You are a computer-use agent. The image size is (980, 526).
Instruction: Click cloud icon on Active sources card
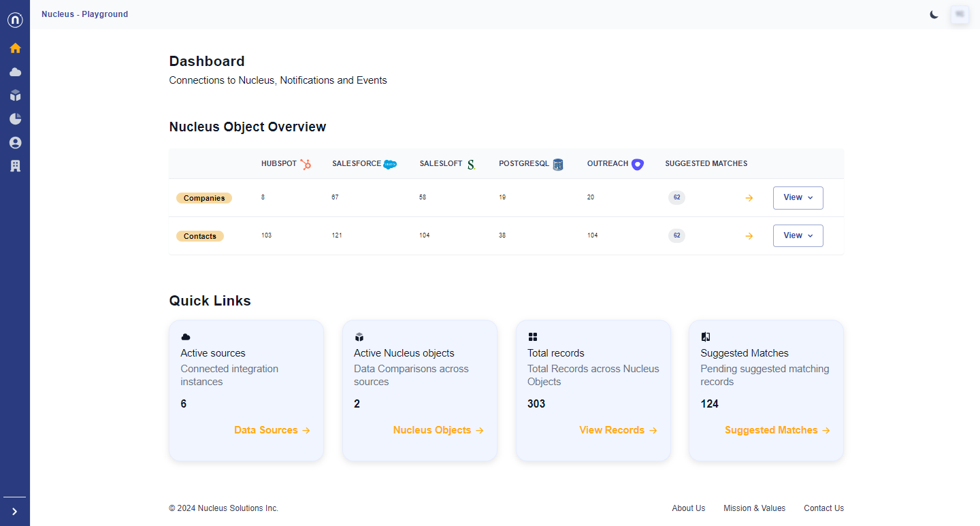click(x=186, y=337)
